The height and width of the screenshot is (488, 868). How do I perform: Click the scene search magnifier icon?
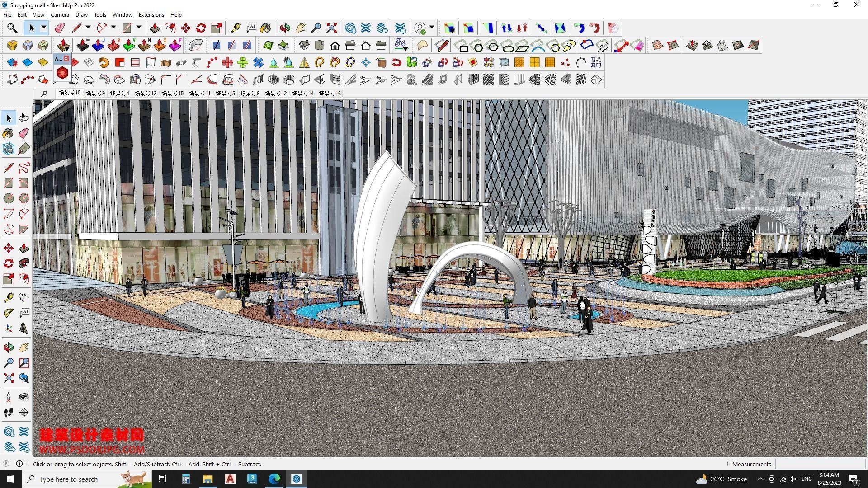[44, 94]
